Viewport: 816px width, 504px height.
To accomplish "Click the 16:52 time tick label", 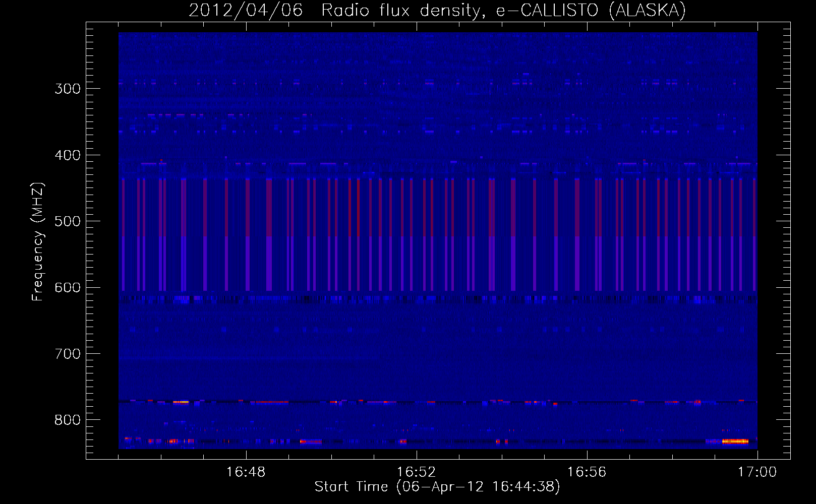I will click(x=417, y=472).
